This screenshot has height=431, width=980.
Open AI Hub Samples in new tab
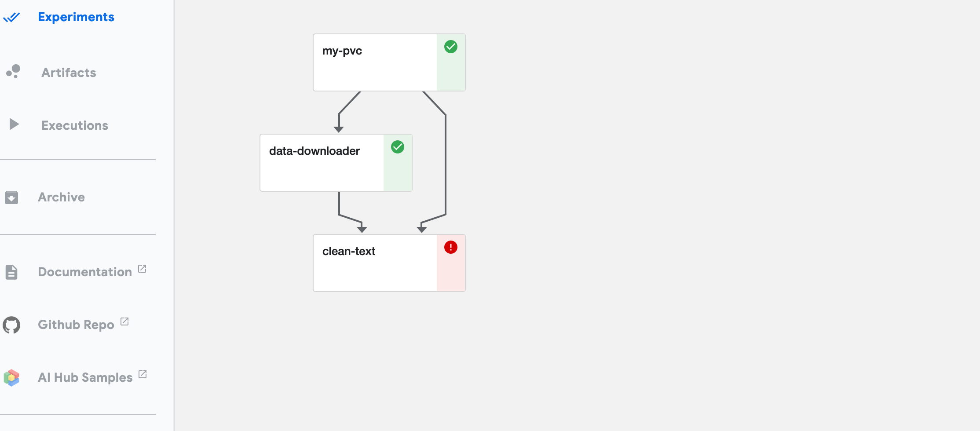(85, 377)
